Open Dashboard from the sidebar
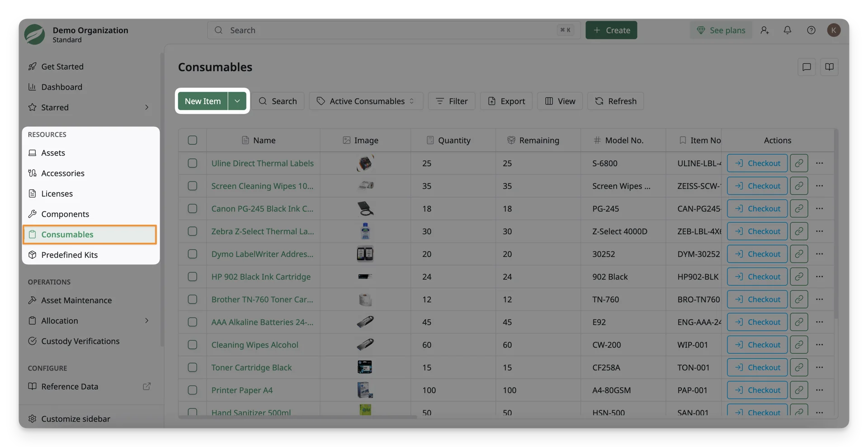 click(x=89, y=87)
